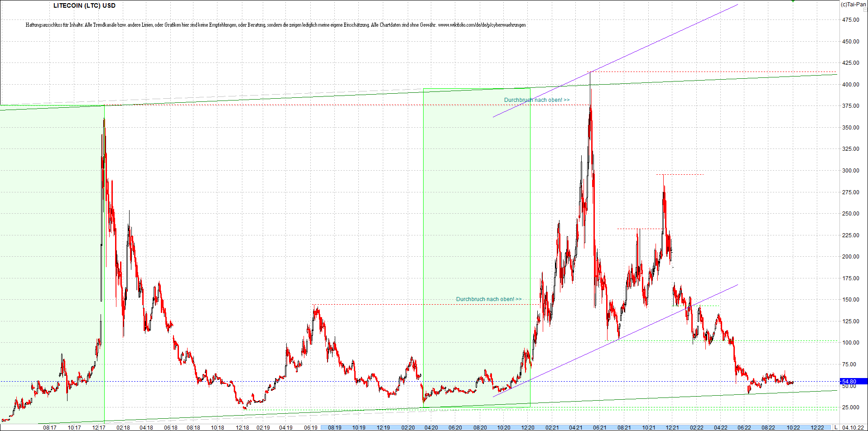Screen dimensions: 868x431
Task: Click the 04.10.22 current date field
Action: (x=853, y=427)
